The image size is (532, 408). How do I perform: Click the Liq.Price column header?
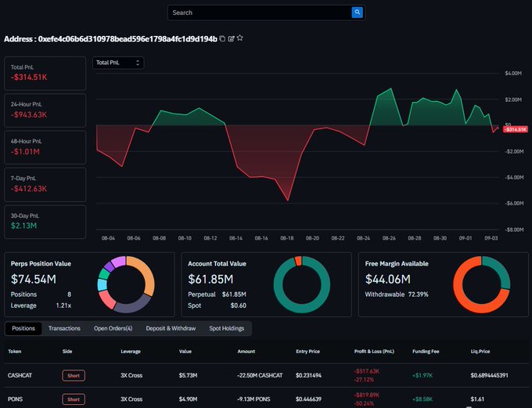(x=480, y=352)
